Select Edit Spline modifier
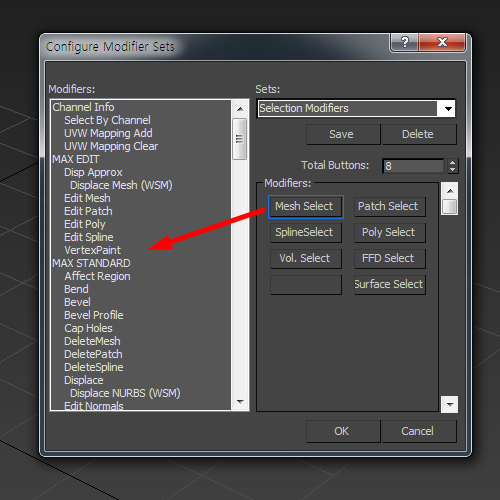The height and width of the screenshot is (500, 500). [89, 237]
